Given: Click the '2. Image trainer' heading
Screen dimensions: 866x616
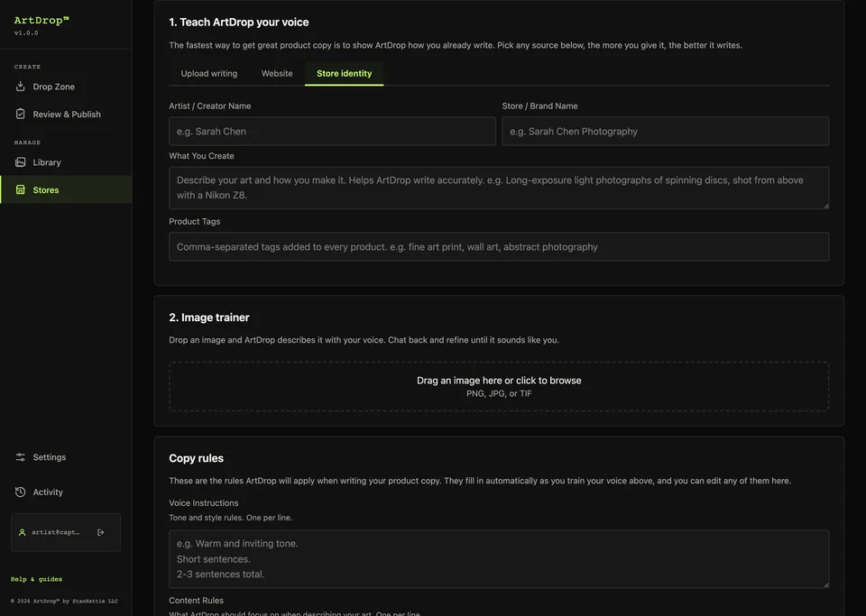Looking at the screenshot, I should (209, 317).
